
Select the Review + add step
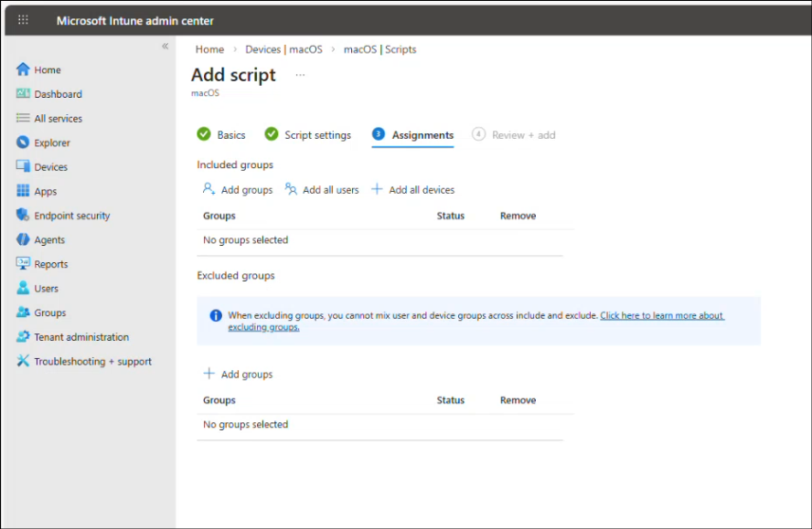tap(514, 134)
